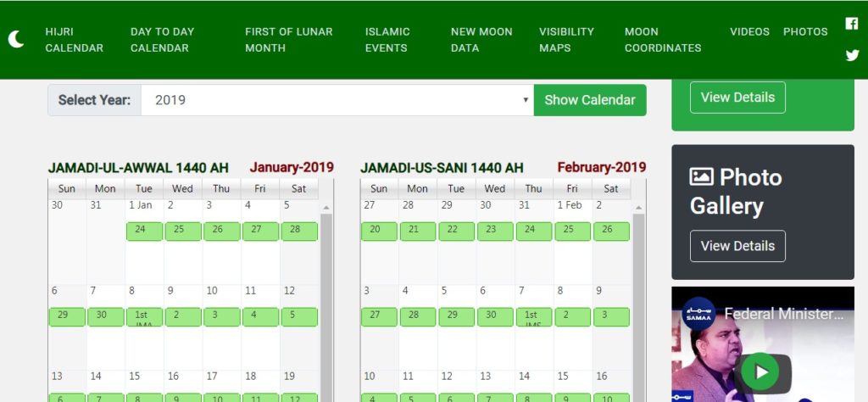Click the JAMADI-US-SANI 1440 AH heading

coord(442,168)
